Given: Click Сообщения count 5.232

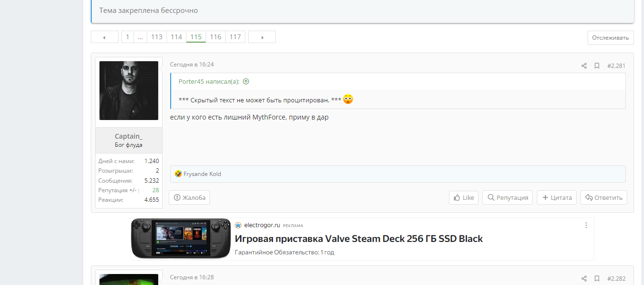Looking at the screenshot, I should [x=152, y=180].
